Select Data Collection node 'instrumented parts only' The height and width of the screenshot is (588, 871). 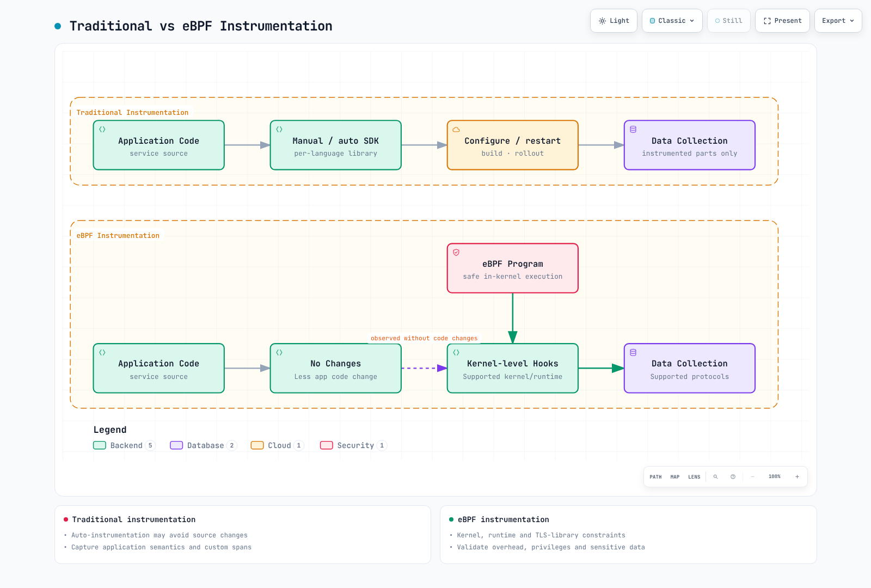click(x=690, y=145)
